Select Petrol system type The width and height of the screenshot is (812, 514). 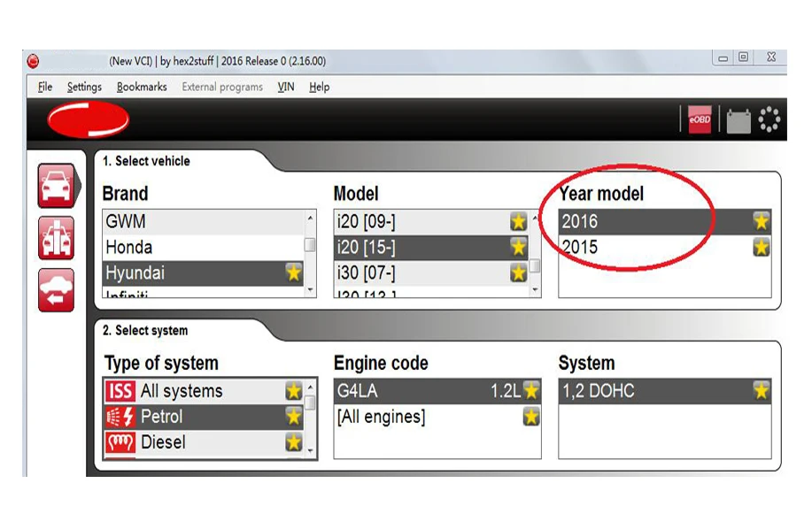pos(204,416)
